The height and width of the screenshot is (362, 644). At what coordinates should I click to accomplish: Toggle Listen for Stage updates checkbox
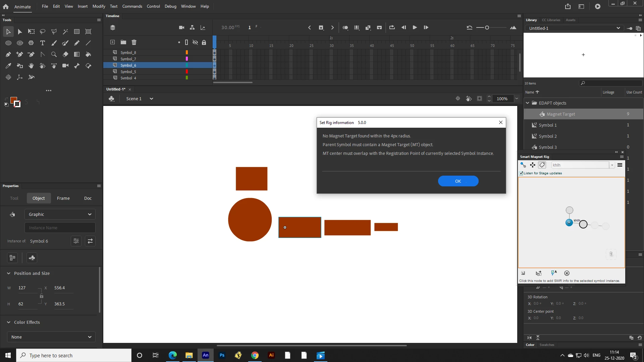(x=522, y=173)
